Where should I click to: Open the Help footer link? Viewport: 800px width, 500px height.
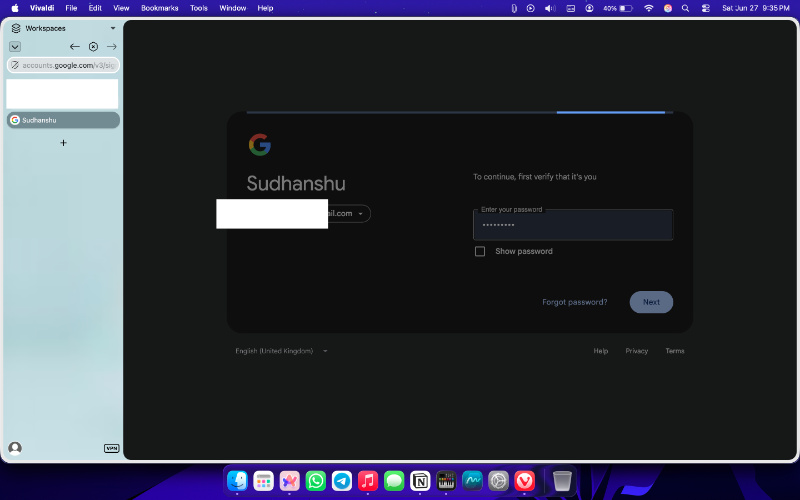601,351
